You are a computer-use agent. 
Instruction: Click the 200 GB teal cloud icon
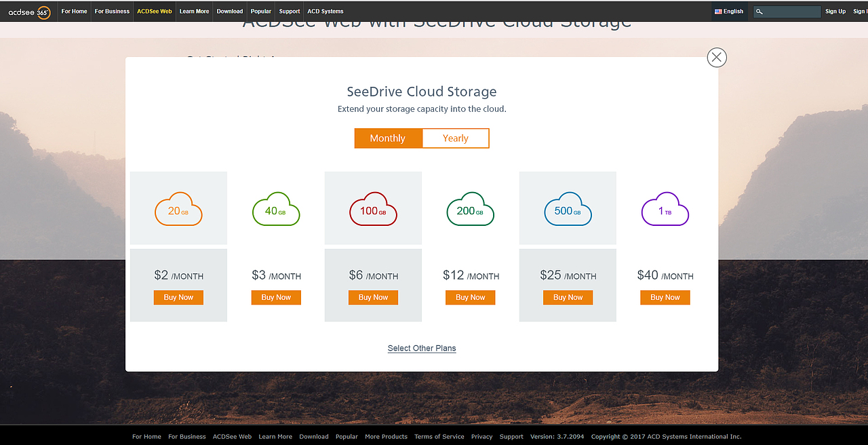(x=470, y=210)
